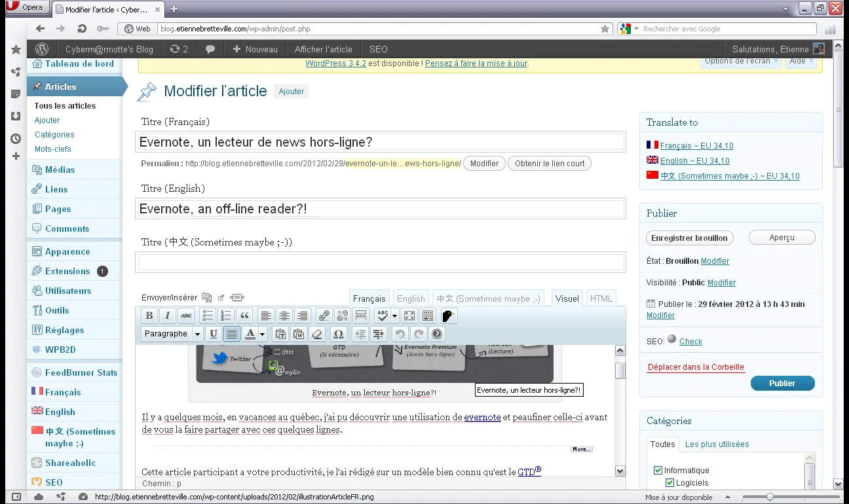This screenshot has width=849, height=504.
Task: Open the Salutations, Etienne account menu
Action: tap(778, 49)
